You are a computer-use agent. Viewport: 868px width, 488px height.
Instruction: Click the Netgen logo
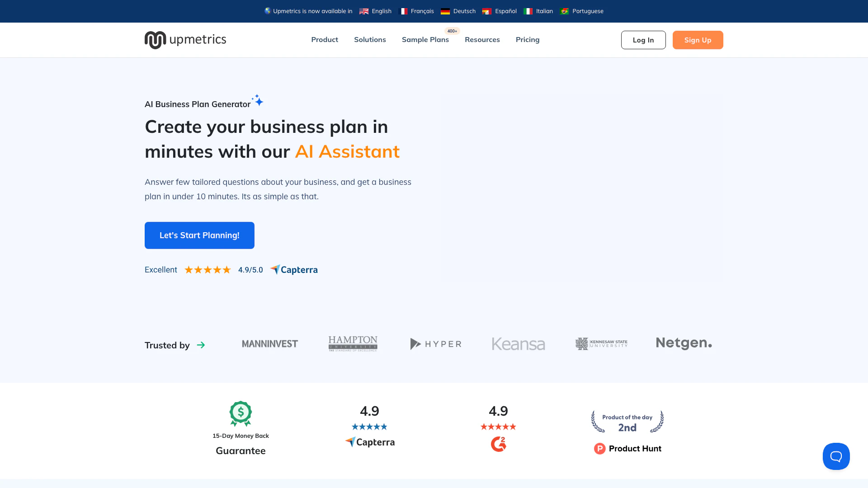[x=684, y=343]
